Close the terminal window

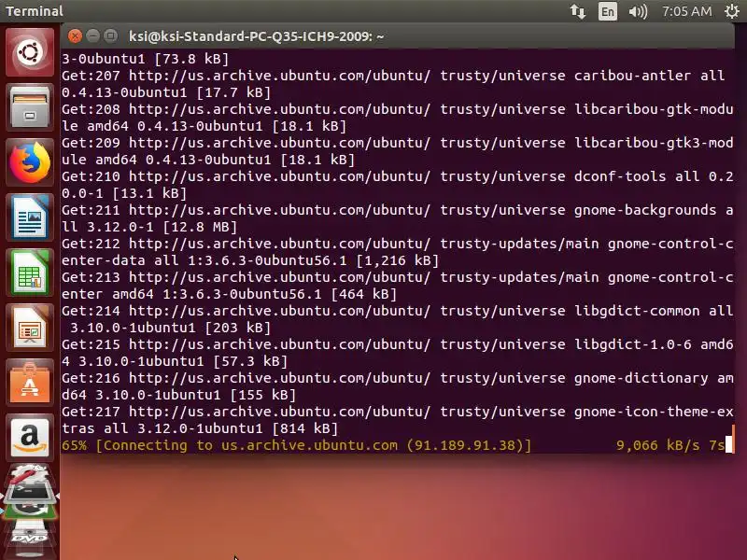[75, 35]
